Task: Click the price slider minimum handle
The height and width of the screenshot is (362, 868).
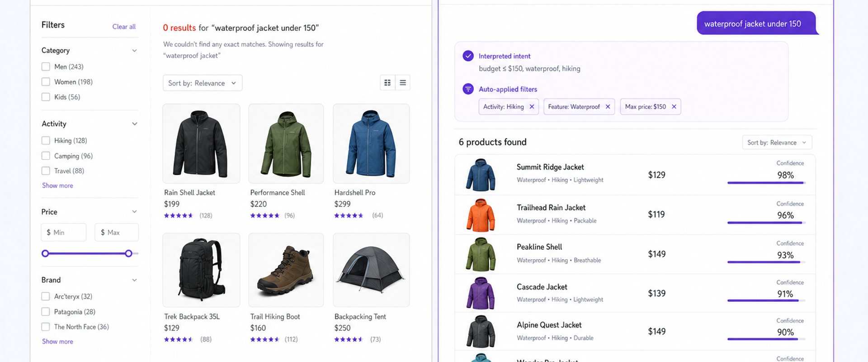Action: coord(45,253)
